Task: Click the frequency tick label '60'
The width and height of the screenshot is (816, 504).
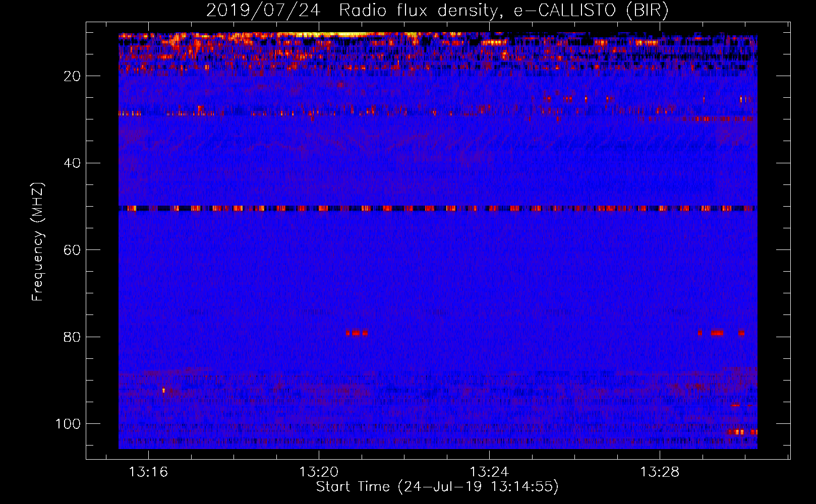Action: pyautogui.click(x=72, y=250)
